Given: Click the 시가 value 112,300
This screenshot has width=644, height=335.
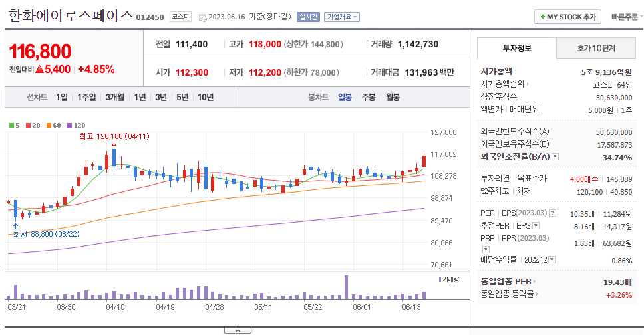Looking at the screenshot, I should pyautogui.click(x=192, y=72).
